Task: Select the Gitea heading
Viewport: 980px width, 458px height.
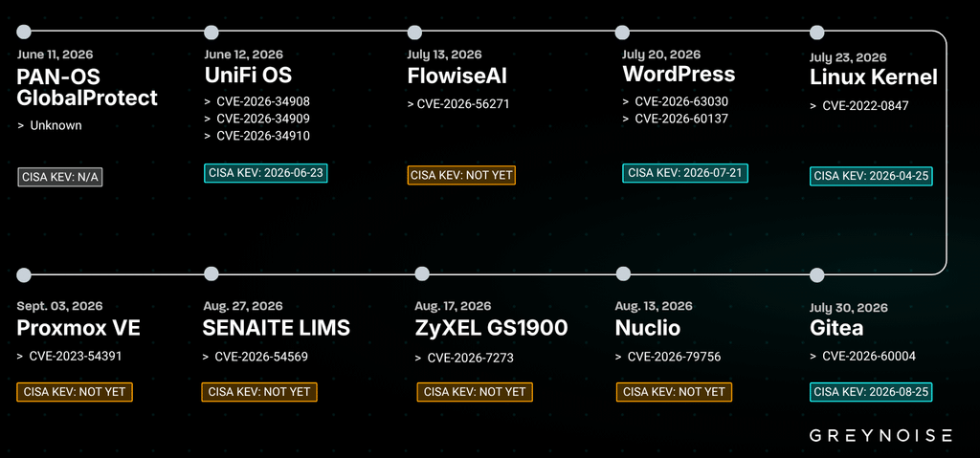Action: 836,329
